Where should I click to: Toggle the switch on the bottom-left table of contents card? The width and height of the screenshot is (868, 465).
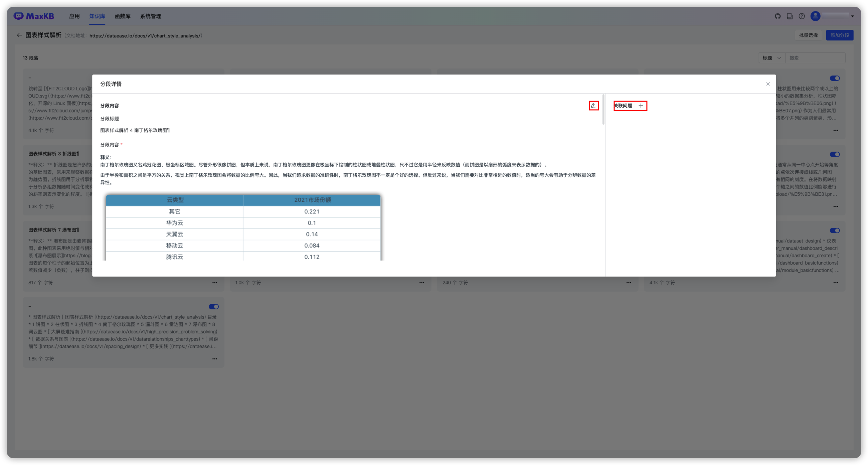point(214,307)
